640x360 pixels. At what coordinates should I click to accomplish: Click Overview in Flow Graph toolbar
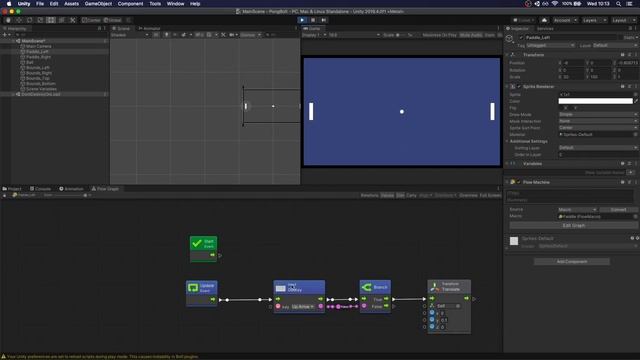tap(468, 196)
